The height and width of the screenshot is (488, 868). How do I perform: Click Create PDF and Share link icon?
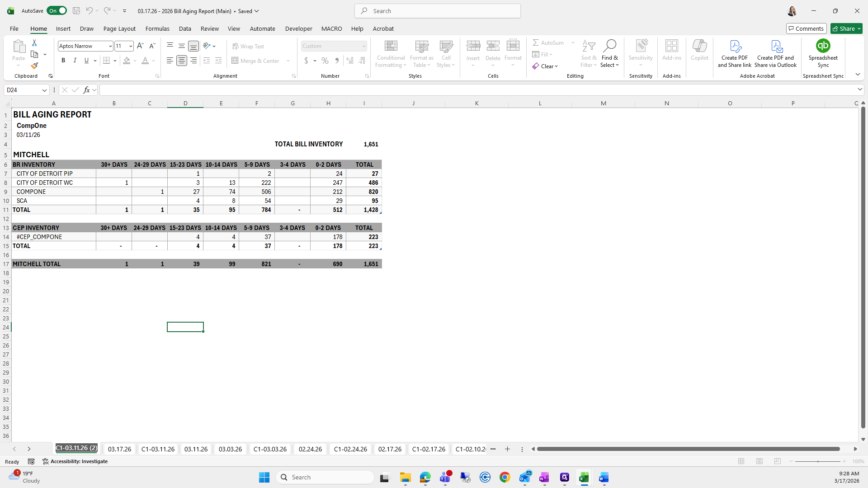735,46
